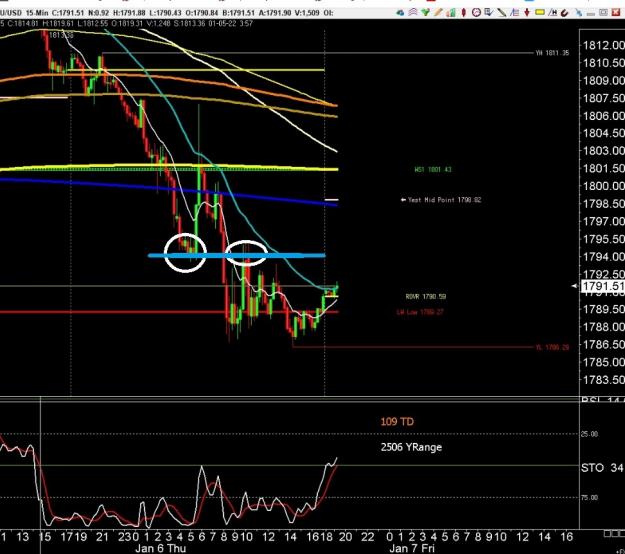Click the 'Jan 7 Fri' date label
Screen dimensions: 625x554
412,548
